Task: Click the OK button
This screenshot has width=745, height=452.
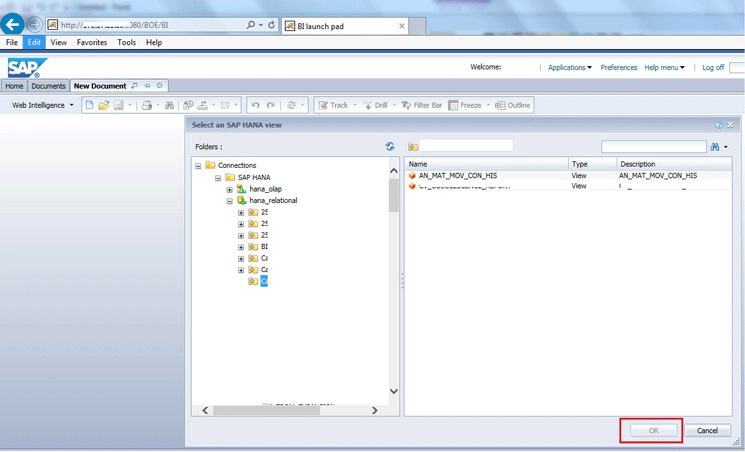Action: [x=653, y=431]
